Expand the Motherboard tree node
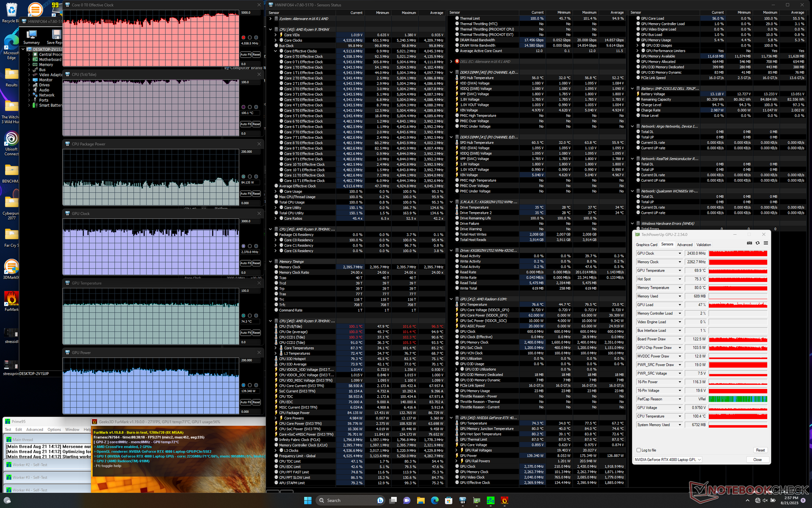The width and height of the screenshot is (812, 508). [x=29, y=60]
